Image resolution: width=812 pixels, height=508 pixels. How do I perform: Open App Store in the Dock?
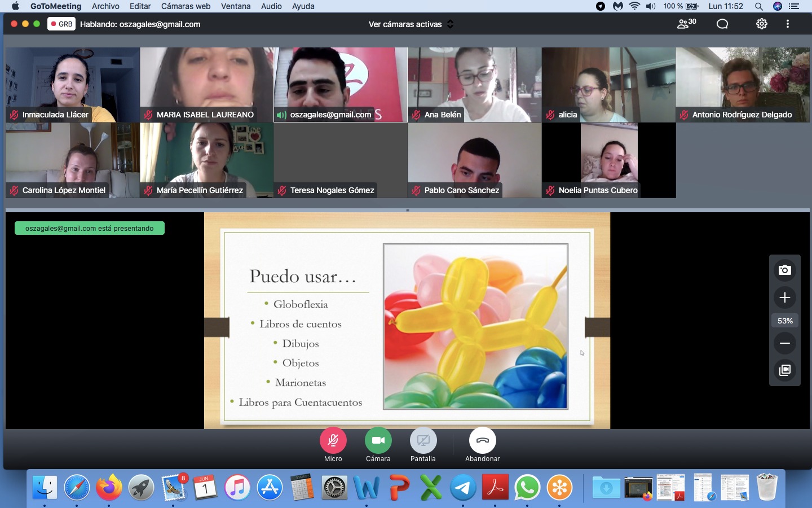click(x=270, y=487)
